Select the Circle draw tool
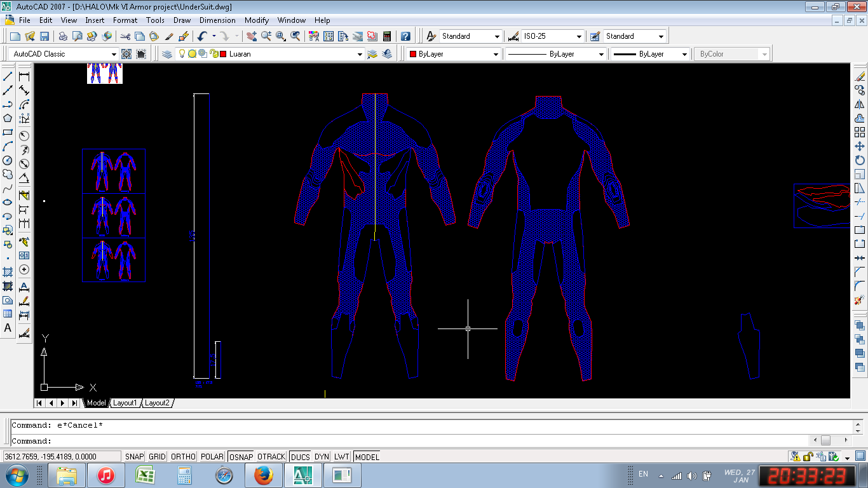 pos(8,160)
